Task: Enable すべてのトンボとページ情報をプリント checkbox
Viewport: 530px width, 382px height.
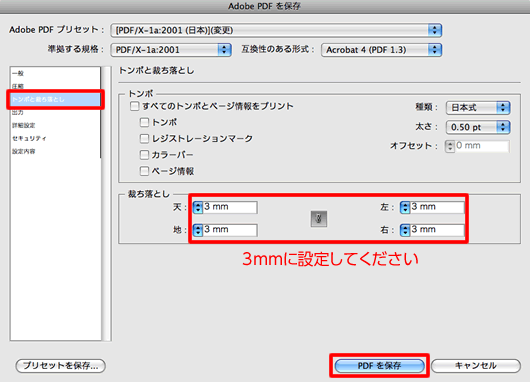Action: click(x=135, y=106)
